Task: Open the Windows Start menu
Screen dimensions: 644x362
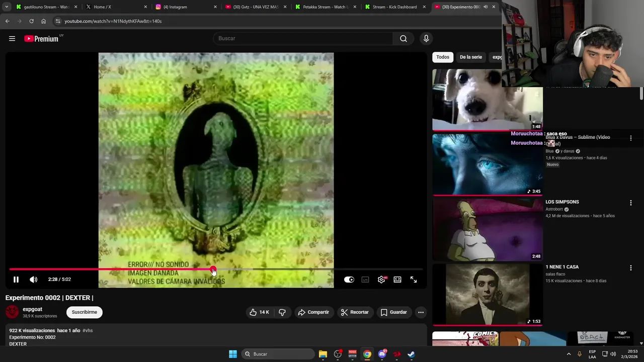Action: 233,354
